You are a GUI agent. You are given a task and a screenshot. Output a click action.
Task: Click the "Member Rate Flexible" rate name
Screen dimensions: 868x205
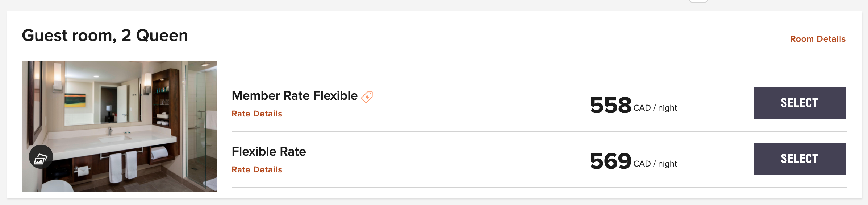point(295,96)
